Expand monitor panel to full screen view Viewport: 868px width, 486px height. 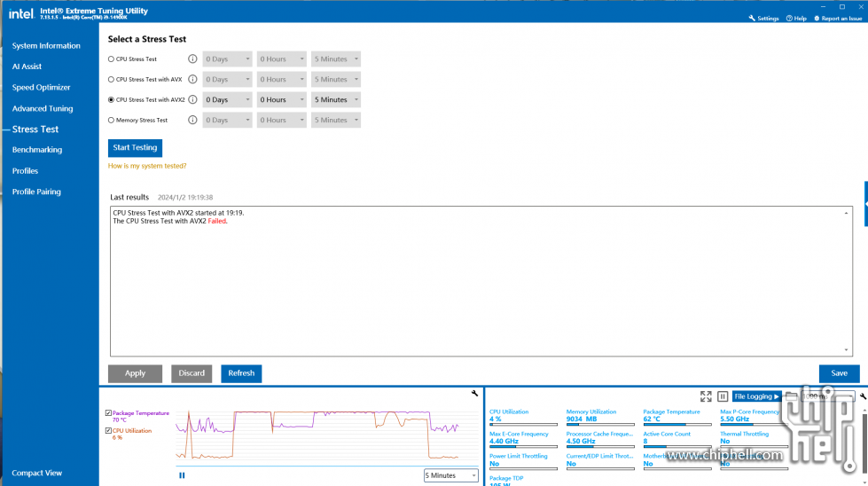[706, 396]
